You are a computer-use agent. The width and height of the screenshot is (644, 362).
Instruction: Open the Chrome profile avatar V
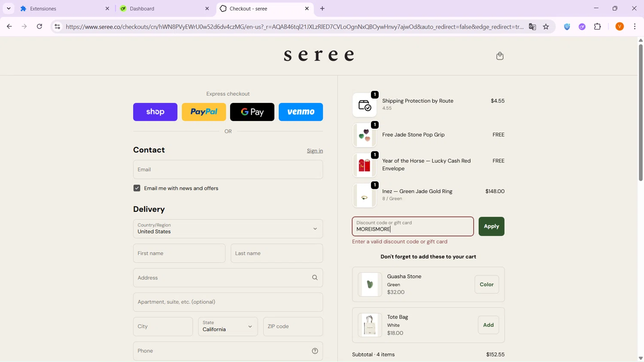(x=620, y=27)
